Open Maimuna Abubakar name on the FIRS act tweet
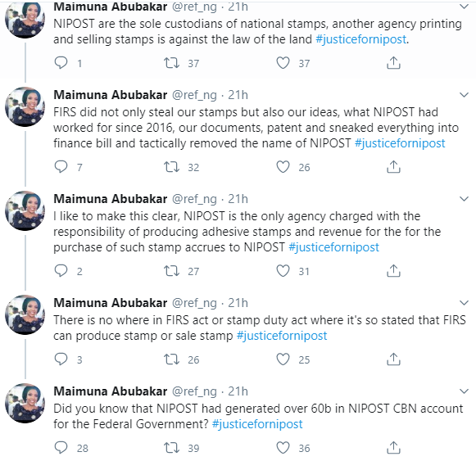Image resolution: width=476 pixels, height=461 pixels. [x=111, y=303]
